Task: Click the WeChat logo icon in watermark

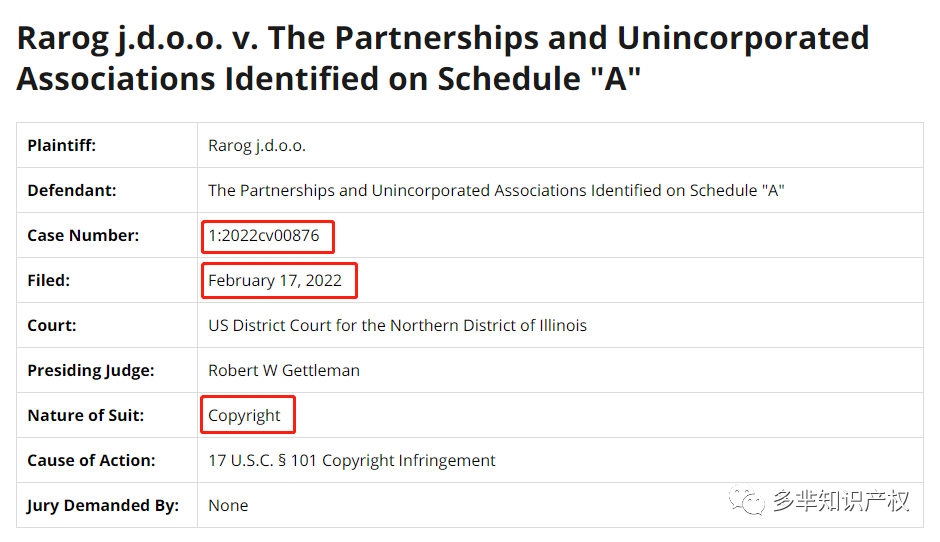Action: pos(747,501)
